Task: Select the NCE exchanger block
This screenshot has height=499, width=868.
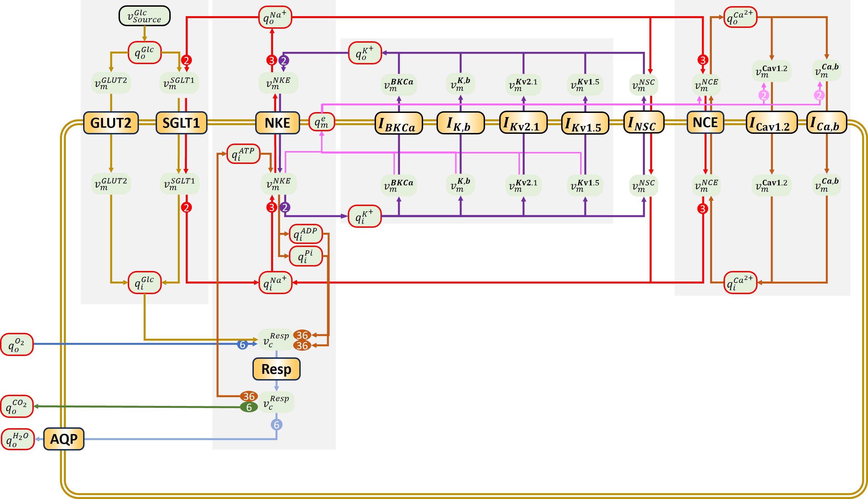Action: [x=705, y=122]
